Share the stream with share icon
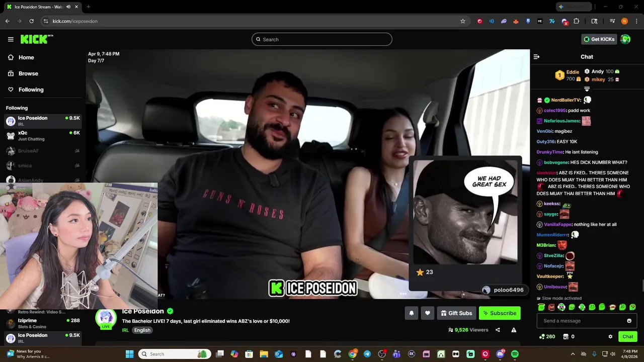The height and width of the screenshot is (362, 644). coord(498,330)
